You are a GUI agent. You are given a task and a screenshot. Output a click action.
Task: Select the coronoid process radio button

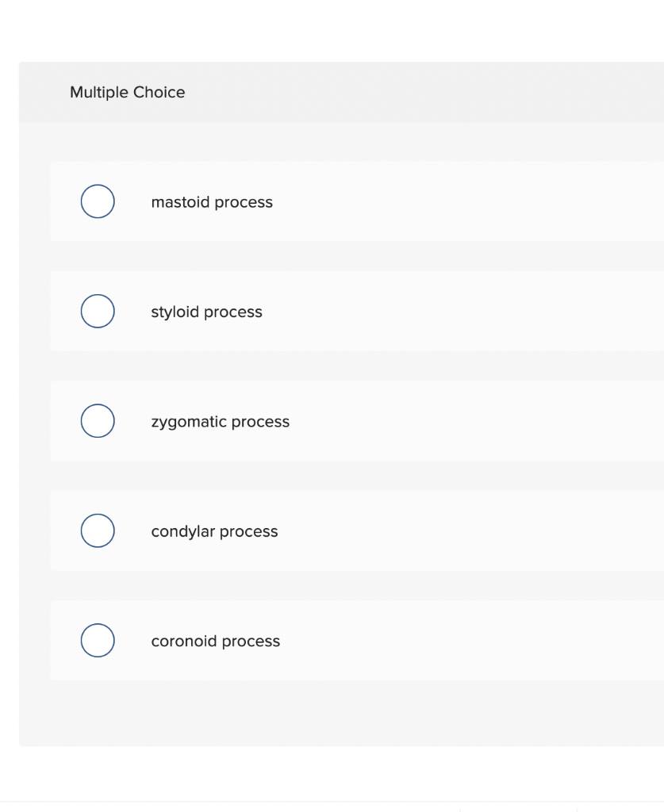pos(97,640)
